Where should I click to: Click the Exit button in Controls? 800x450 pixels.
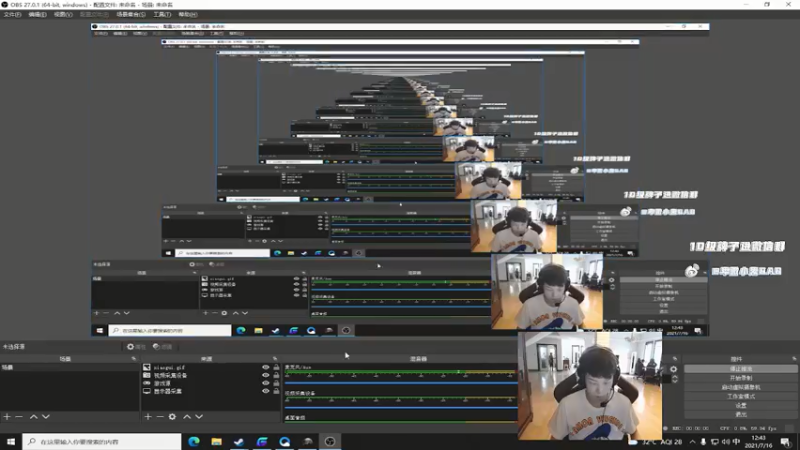pyautogui.click(x=740, y=414)
